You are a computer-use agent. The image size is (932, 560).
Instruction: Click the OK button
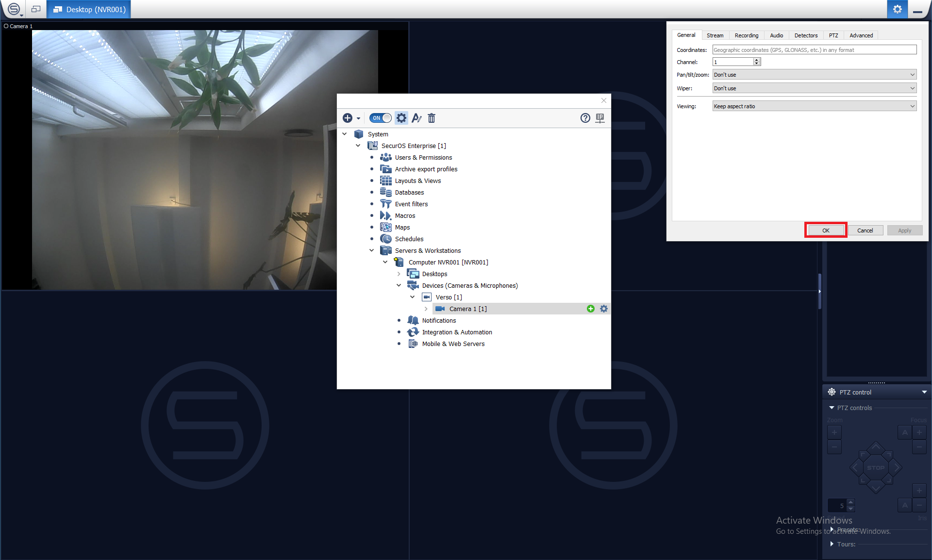click(x=826, y=231)
